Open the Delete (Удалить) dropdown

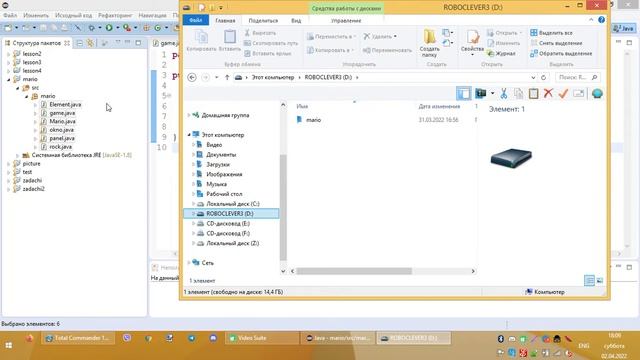click(x=380, y=36)
